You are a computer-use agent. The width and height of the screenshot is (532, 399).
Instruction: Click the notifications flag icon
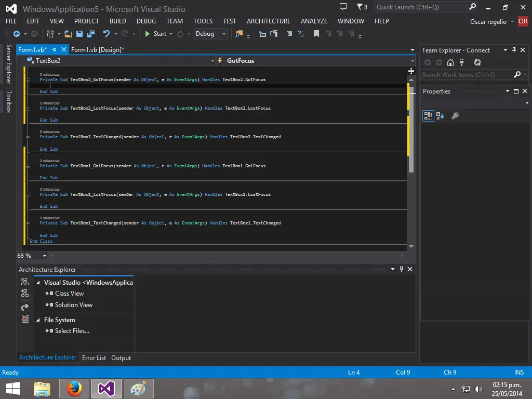tap(360, 7)
